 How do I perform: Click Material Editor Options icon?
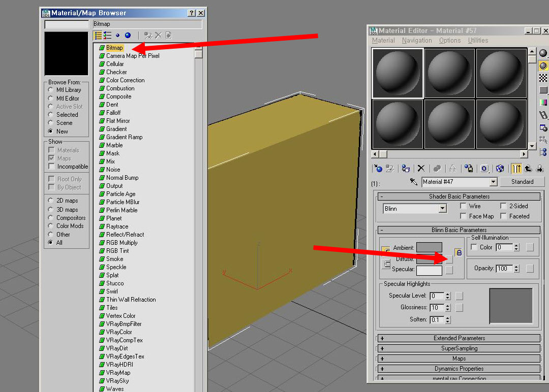pyautogui.click(x=543, y=127)
